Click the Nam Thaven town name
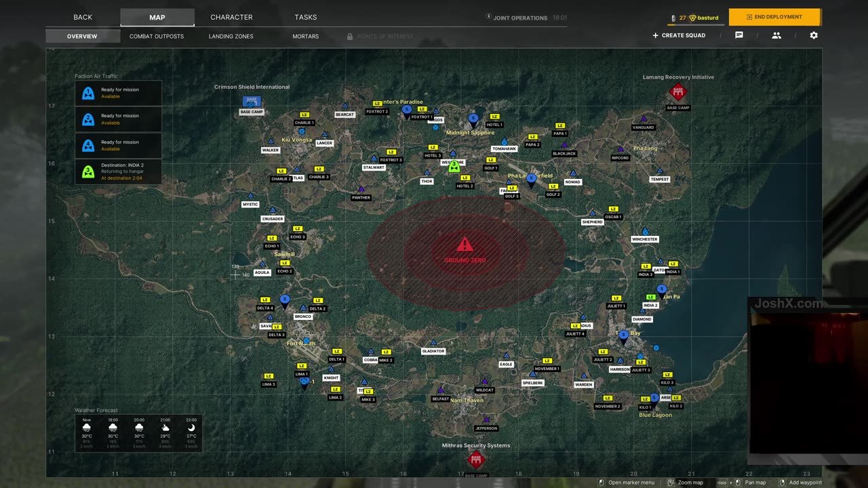868x488 pixels. click(467, 401)
